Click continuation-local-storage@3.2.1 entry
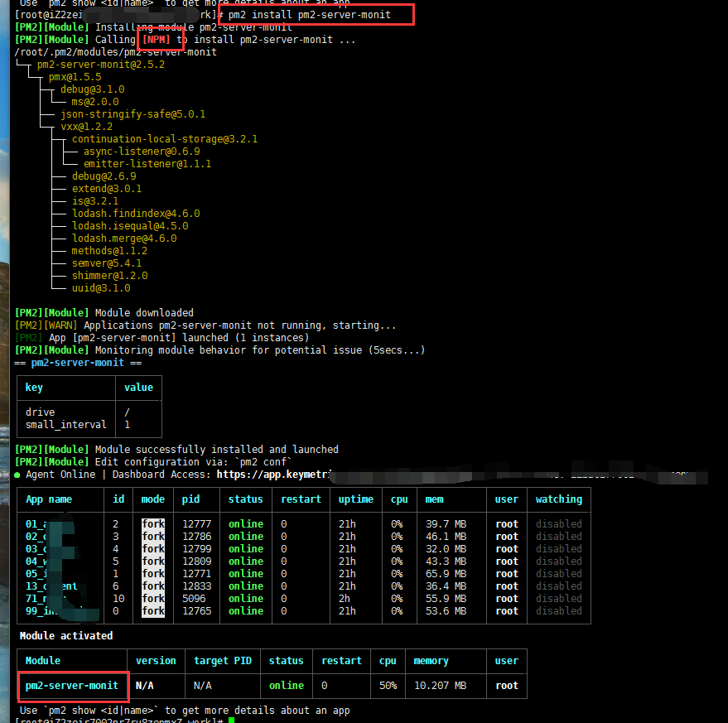Viewport: 728px width, 723px height. [165, 139]
